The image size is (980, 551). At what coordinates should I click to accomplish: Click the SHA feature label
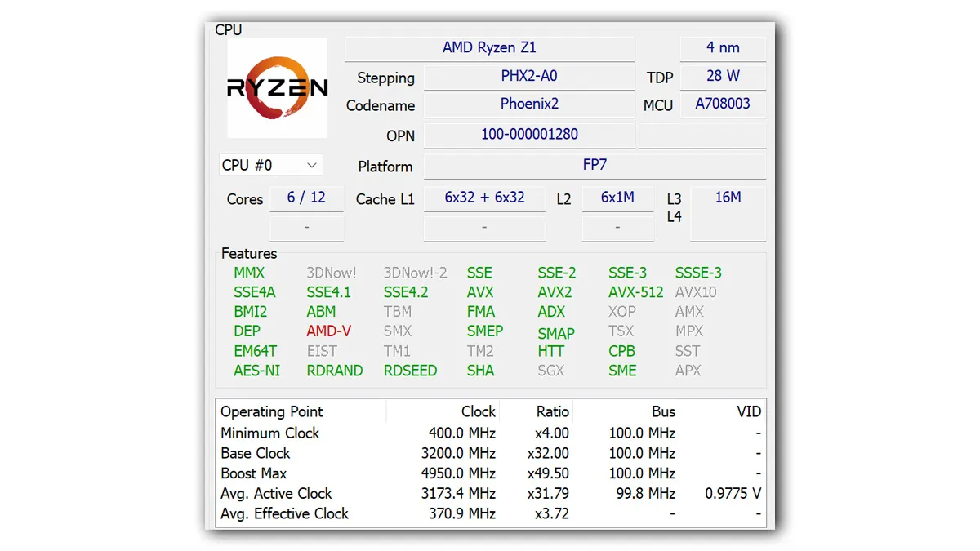click(x=481, y=371)
